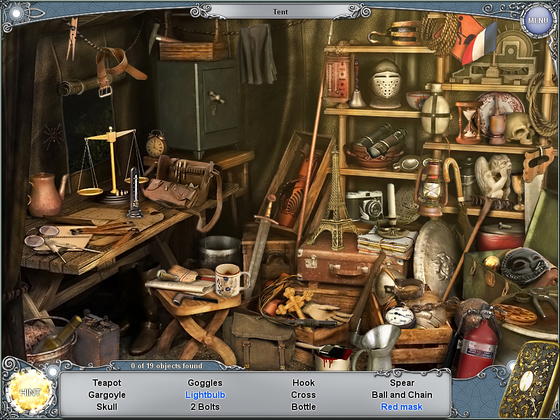Viewport: 560px width, 420px height.
Task: Select the rusty fuel canister
Action: click(96, 338)
